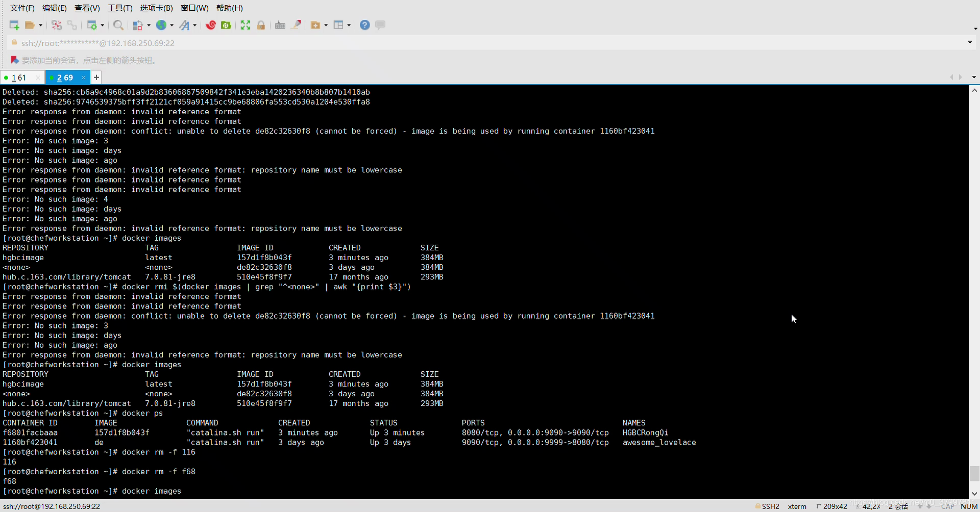Open the address bar history dropdown
980x512 pixels.
(x=970, y=43)
